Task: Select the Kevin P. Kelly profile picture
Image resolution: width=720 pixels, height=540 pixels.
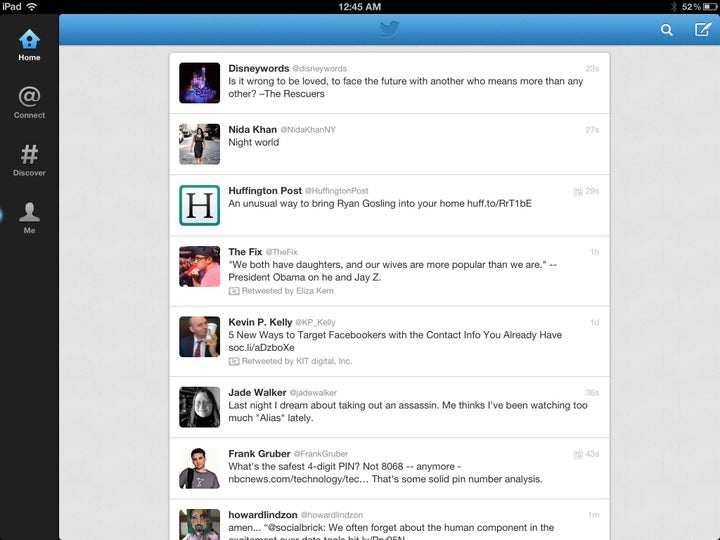Action: pyautogui.click(x=199, y=337)
